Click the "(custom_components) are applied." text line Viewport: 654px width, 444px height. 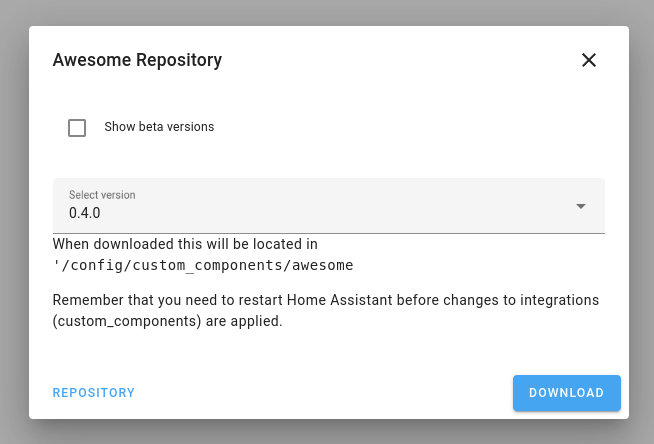168,322
